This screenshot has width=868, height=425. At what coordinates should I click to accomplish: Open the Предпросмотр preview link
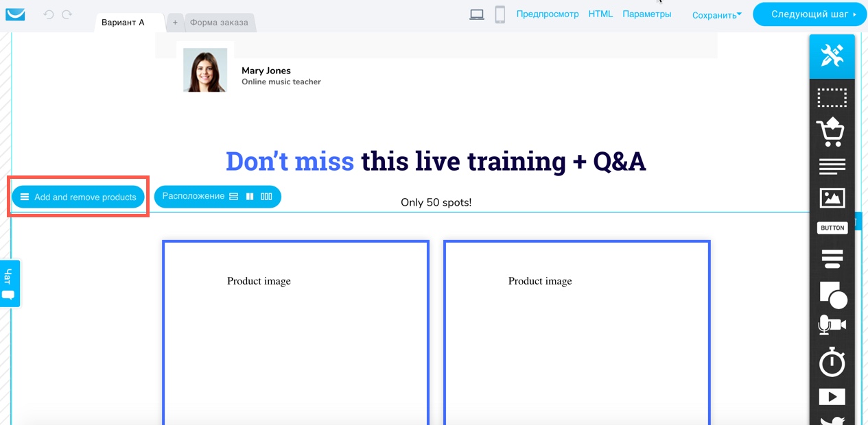click(547, 14)
